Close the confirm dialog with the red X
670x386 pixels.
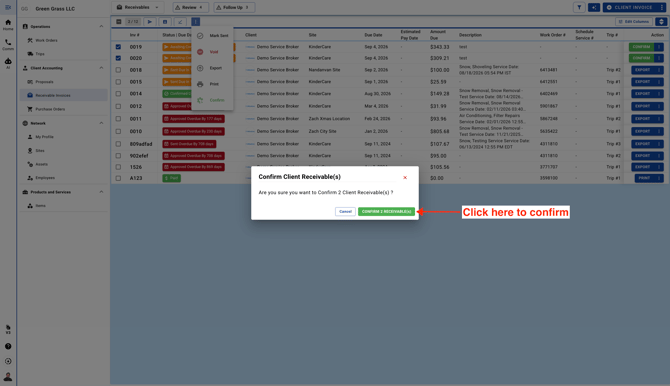(x=405, y=177)
